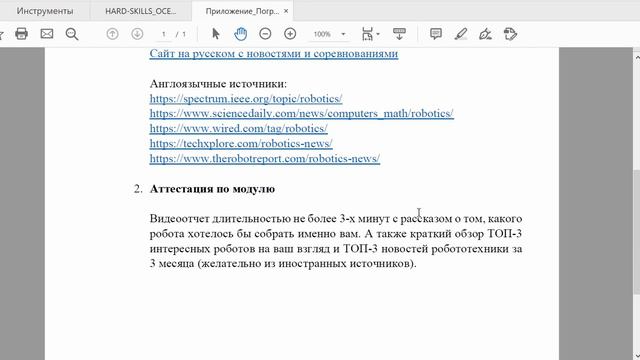Close the Приложение_Погр... tab
This screenshot has height=360, width=640.
click(x=286, y=11)
